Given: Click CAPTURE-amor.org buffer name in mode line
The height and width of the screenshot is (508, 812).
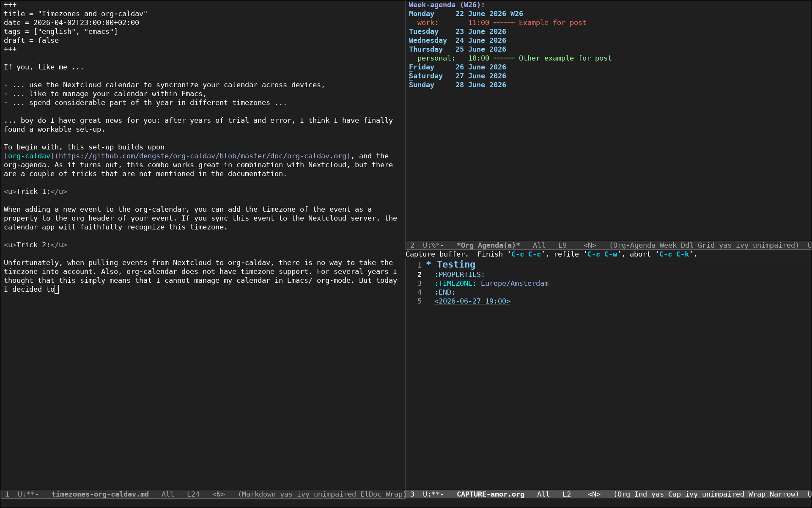Looking at the screenshot, I should coord(490,494).
